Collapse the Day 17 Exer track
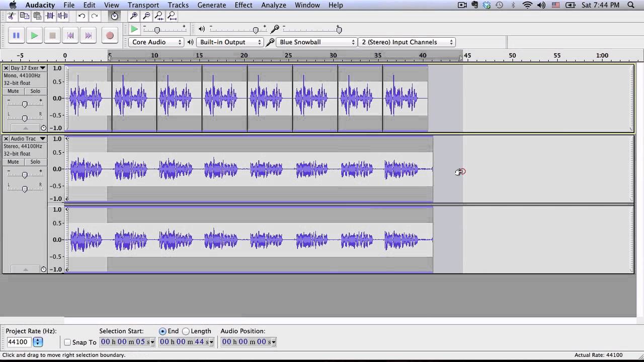The image size is (644, 362). (25, 128)
